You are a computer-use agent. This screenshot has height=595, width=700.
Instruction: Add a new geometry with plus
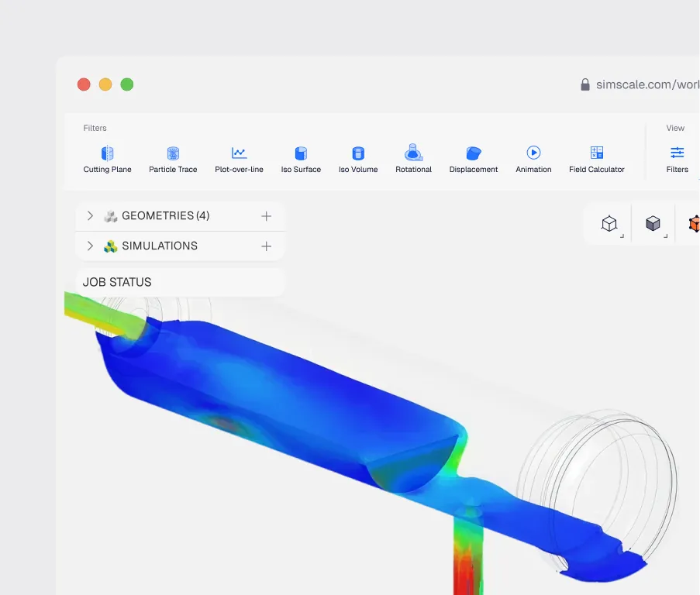point(266,216)
